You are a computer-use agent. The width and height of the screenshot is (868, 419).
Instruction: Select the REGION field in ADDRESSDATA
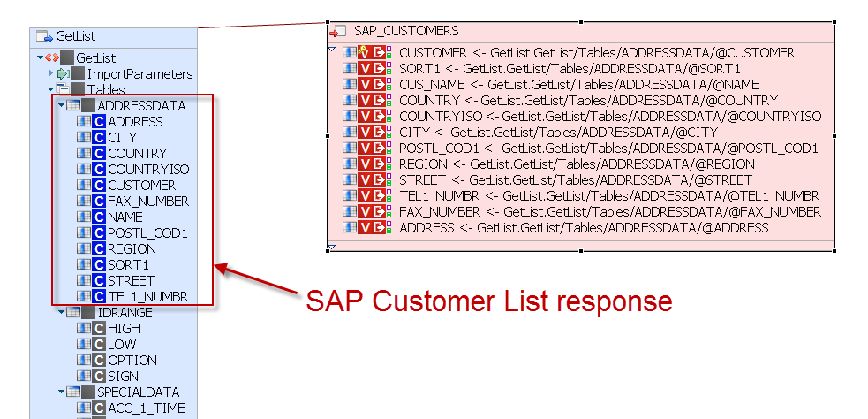point(132,249)
